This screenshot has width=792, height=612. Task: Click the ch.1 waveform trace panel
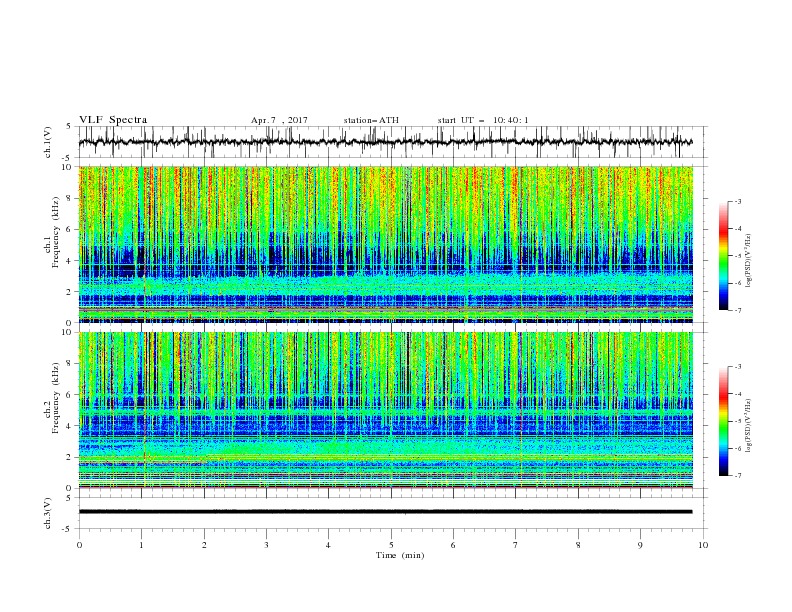392,142
